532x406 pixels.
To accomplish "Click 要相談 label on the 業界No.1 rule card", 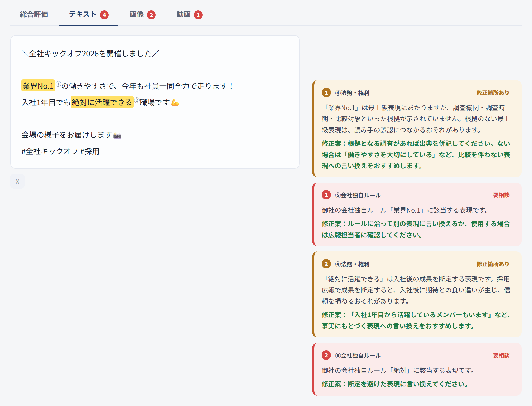I will click(x=501, y=195).
